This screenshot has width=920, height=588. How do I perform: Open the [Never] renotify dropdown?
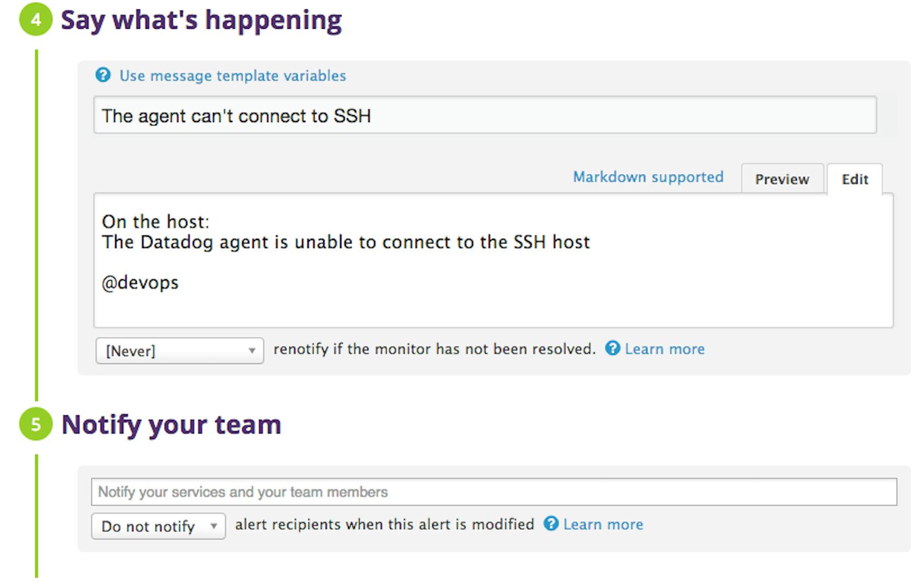tap(179, 351)
